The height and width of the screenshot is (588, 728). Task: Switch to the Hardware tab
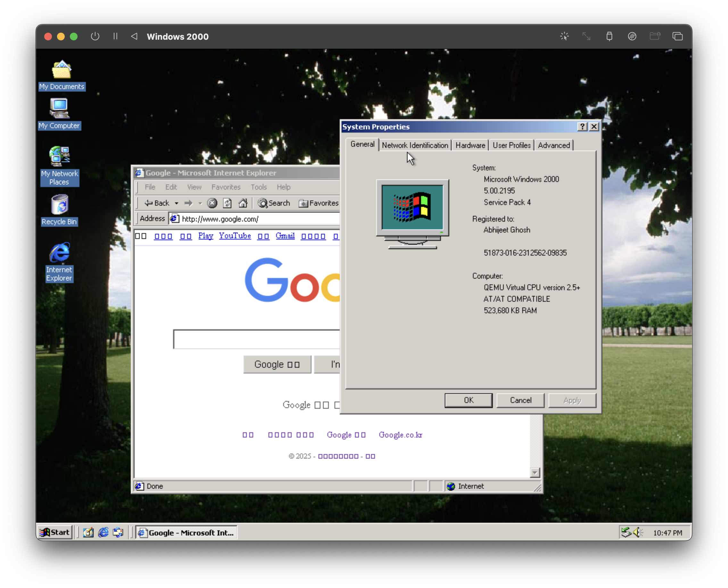[x=470, y=145]
